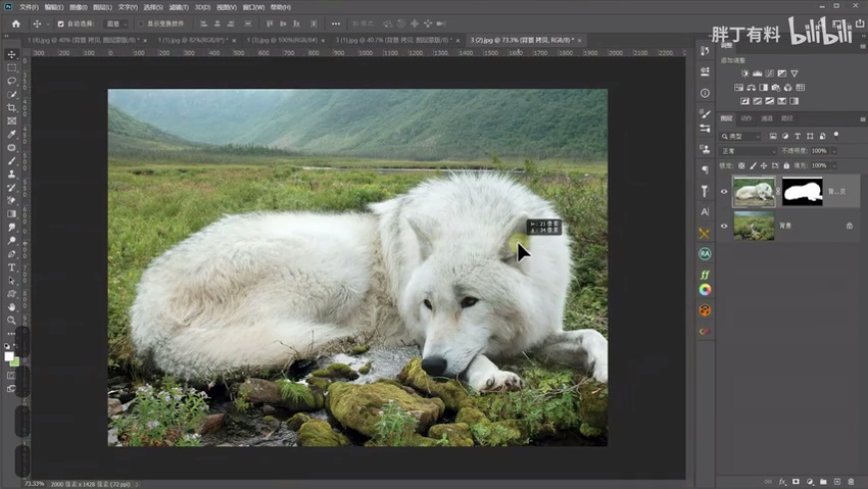The width and height of the screenshot is (868, 489).
Task: Select the wolf layer mask thumbnail
Action: click(802, 192)
